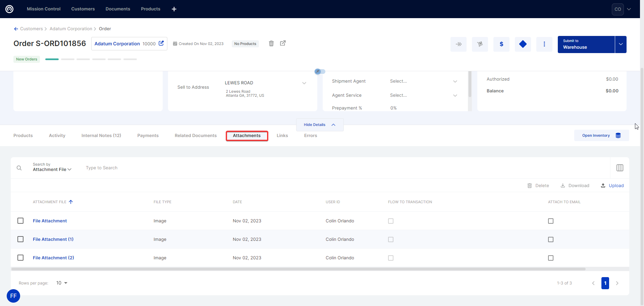Expand the Submit to Warehouse dropdown arrow

click(x=621, y=44)
